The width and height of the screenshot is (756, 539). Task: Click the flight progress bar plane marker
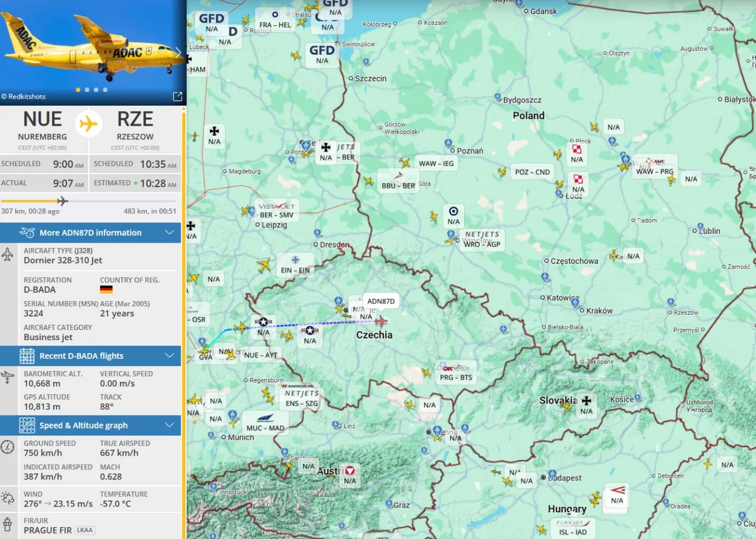tap(63, 201)
